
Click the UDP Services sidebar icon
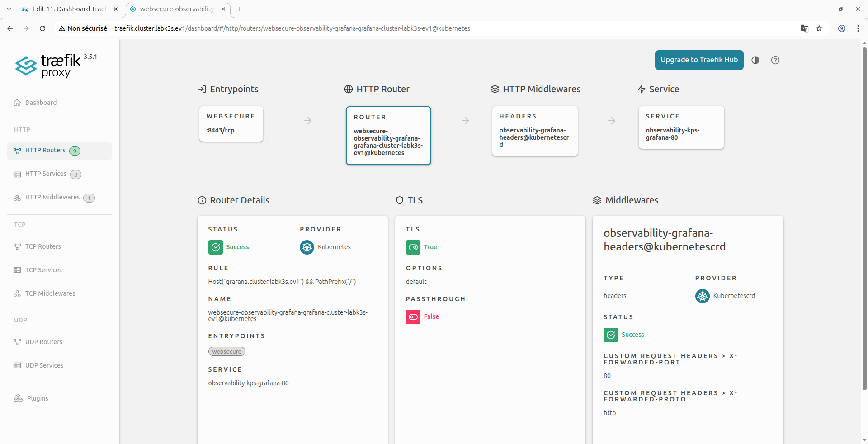click(x=17, y=365)
